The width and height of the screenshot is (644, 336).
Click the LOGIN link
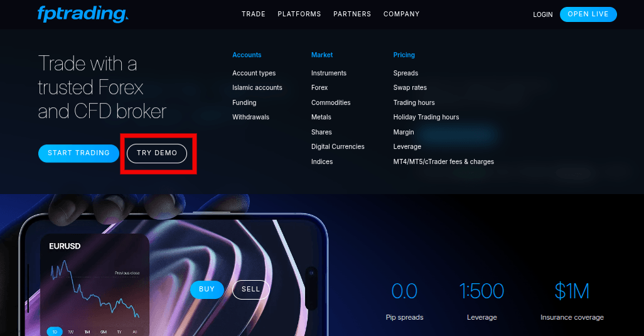pyautogui.click(x=542, y=14)
